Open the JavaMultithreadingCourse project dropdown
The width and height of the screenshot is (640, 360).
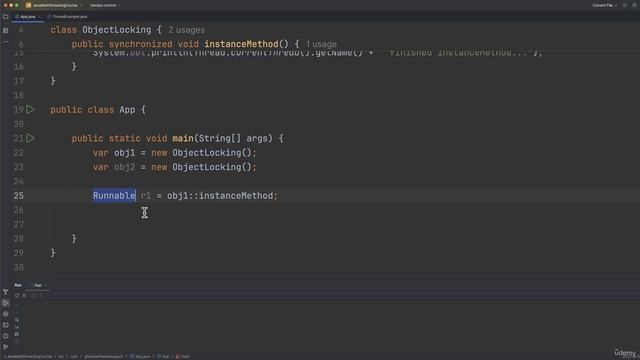[x=54, y=5]
